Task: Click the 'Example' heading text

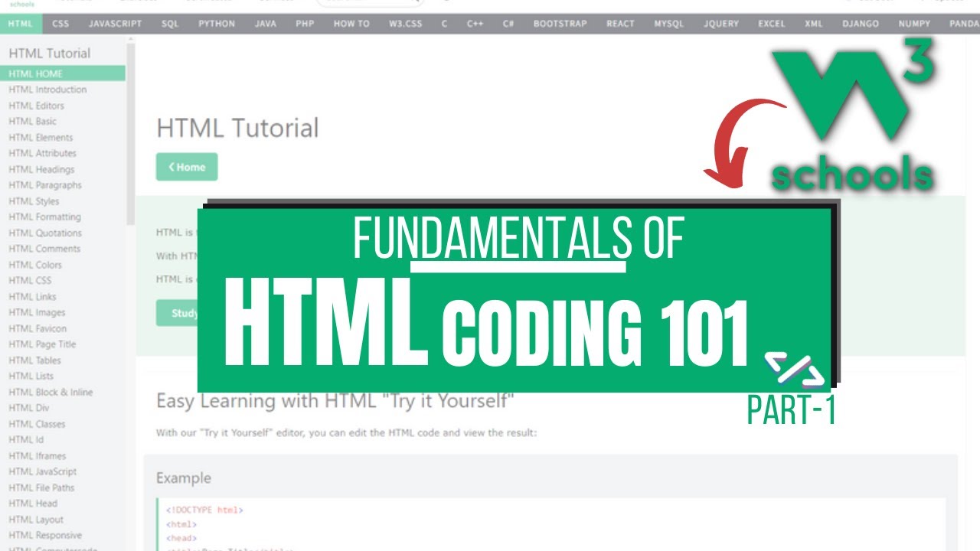Action: [184, 478]
